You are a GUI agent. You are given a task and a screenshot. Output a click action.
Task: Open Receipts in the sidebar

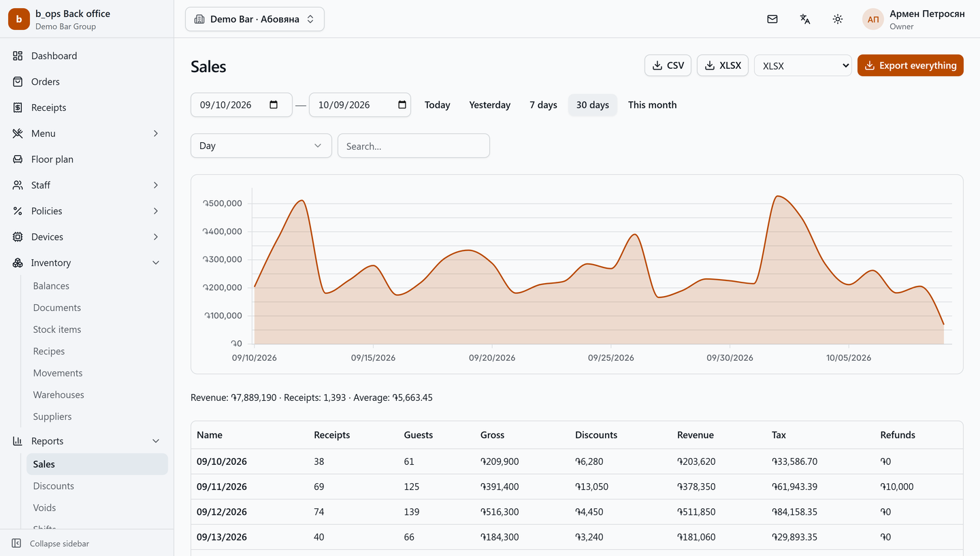(x=87, y=108)
